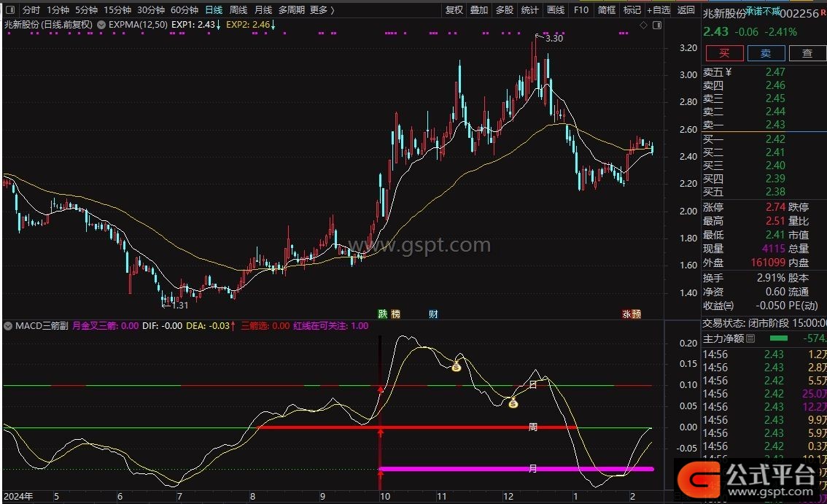Click the lower money bag signal icon
The width and height of the screenshot is (827, 504).
[x=513, y=404]
